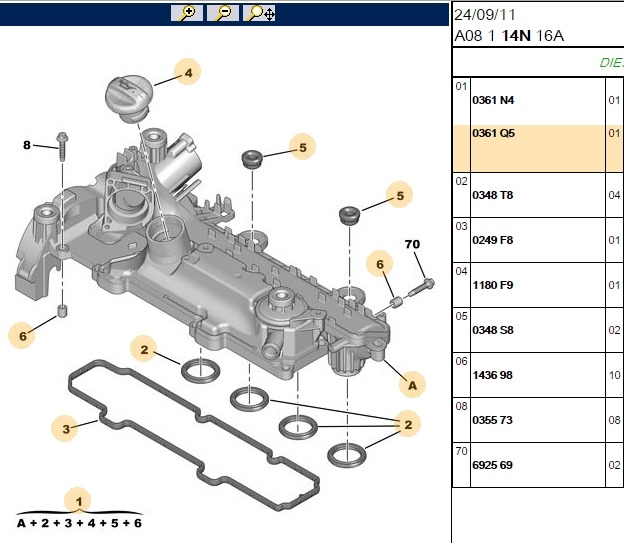Click quantity 08 in the 0355 73 row
624x543 pixels.
tap(614, 420)
